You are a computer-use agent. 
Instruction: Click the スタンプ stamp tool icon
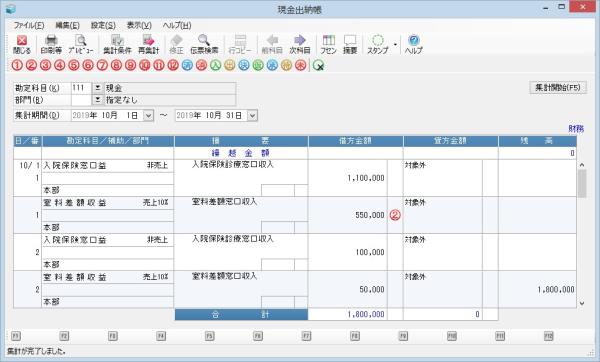378,44
